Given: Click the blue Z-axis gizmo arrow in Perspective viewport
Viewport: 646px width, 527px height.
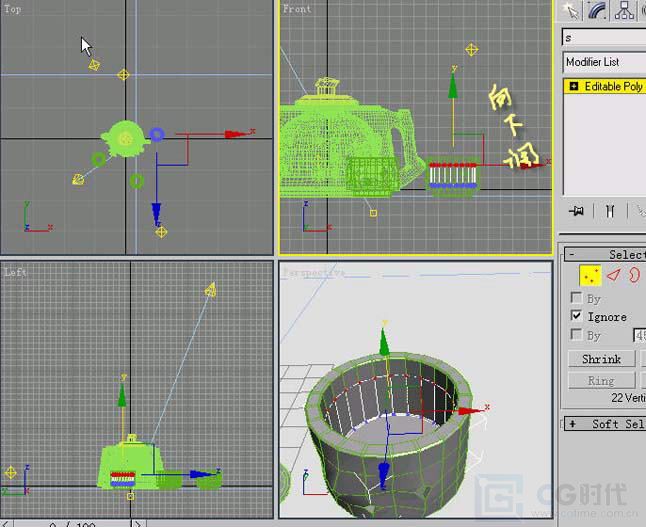Looking at the screenshot, I should [x=384, y=474].
